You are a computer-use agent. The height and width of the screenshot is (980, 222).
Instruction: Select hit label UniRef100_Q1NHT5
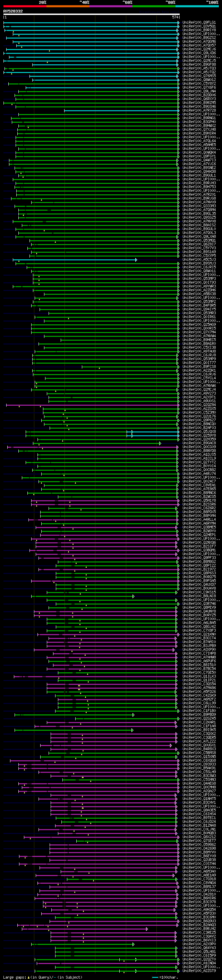point(199,799)
